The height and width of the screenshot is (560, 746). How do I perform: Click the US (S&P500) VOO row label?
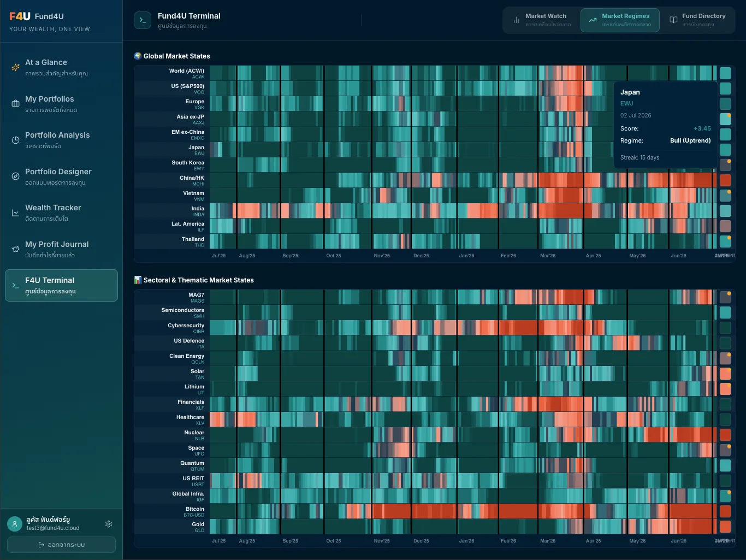[187, 89]
